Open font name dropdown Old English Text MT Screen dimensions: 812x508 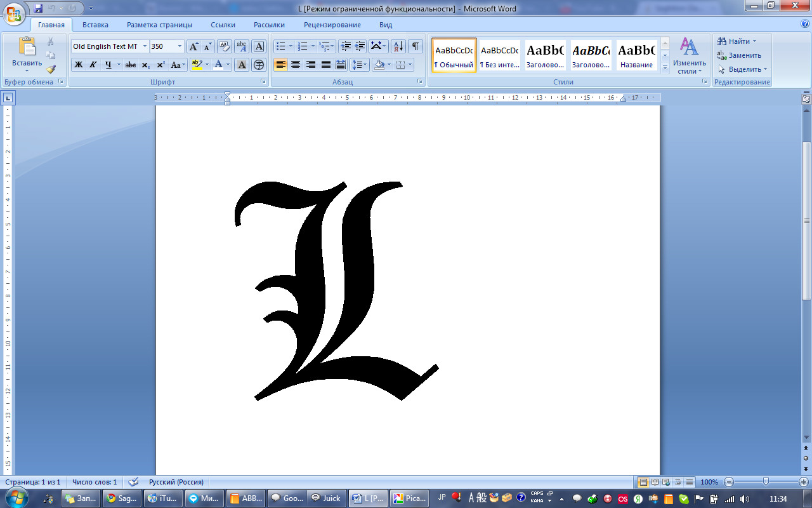145,46
